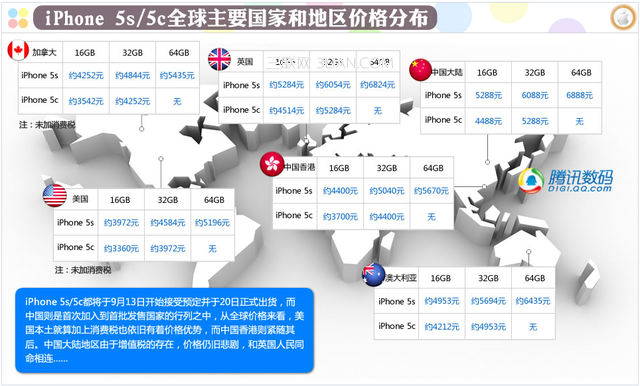
Task: Click the 32GB header in Hong Kong table
Action: (x=387, y=168)
